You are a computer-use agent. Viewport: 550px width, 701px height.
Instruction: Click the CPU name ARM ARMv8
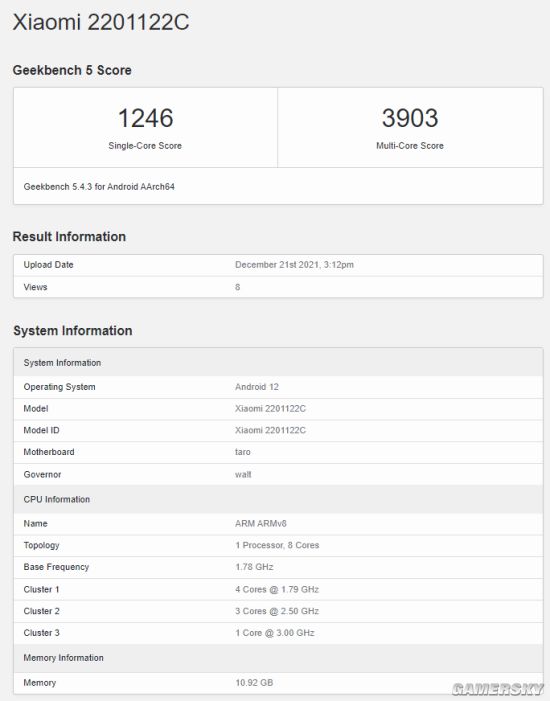pos(261,523)
